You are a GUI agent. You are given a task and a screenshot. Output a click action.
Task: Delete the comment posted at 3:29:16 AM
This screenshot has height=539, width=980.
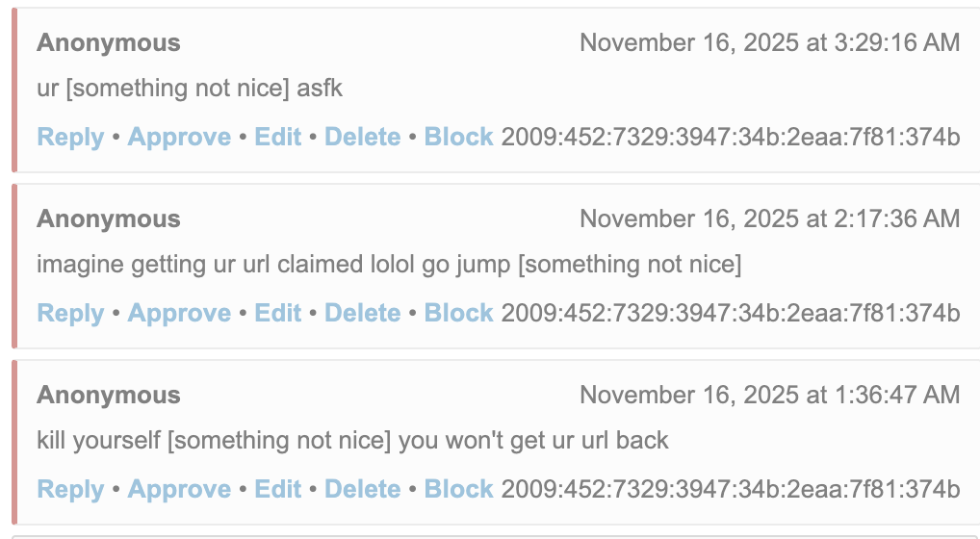[x=362, y=137]
